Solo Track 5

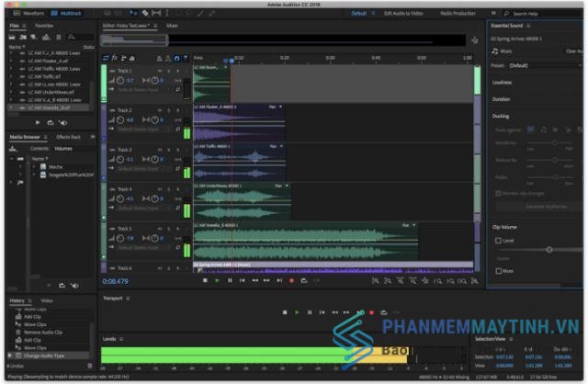169,229
